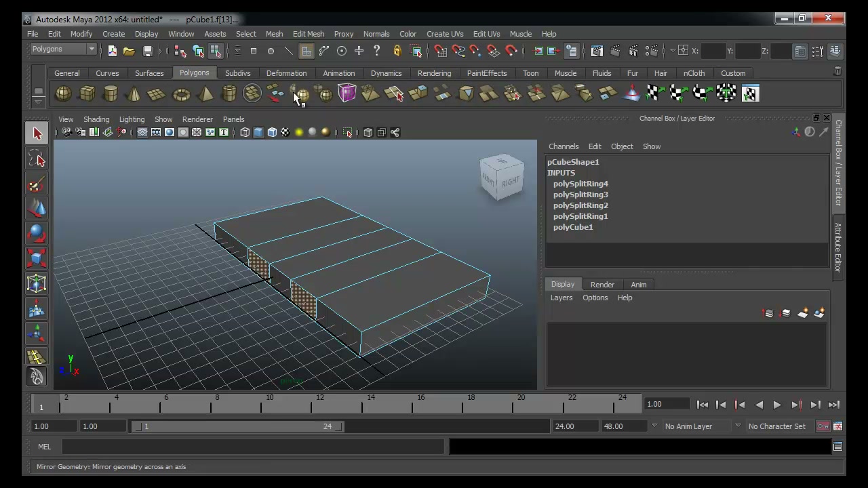Select the Paint Selection tool
The height and width of the screenshot is (488, 868).
37,184
